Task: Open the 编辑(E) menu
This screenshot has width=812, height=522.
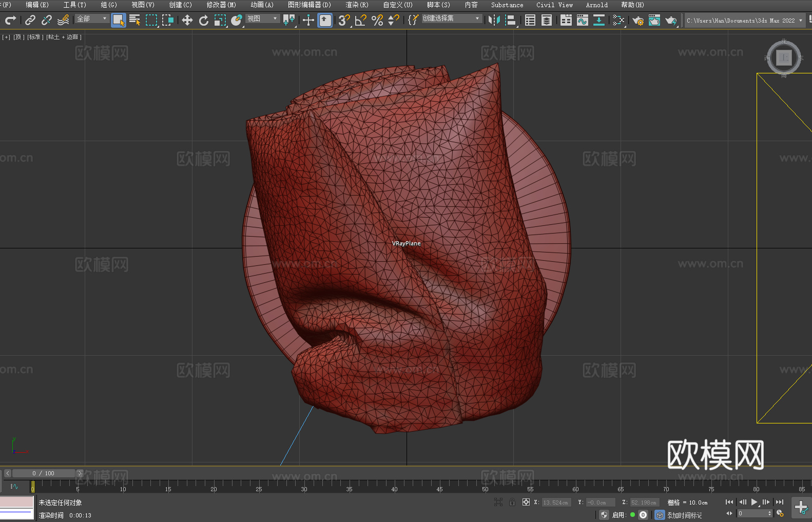Action: pos(37,5)
